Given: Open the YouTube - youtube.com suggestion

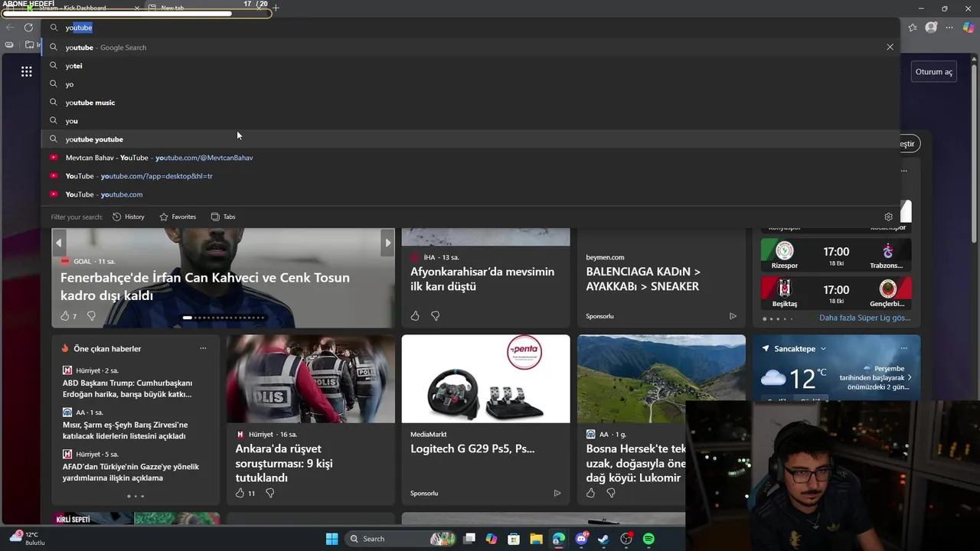Looking at the screenshot, I should (471, 194).
